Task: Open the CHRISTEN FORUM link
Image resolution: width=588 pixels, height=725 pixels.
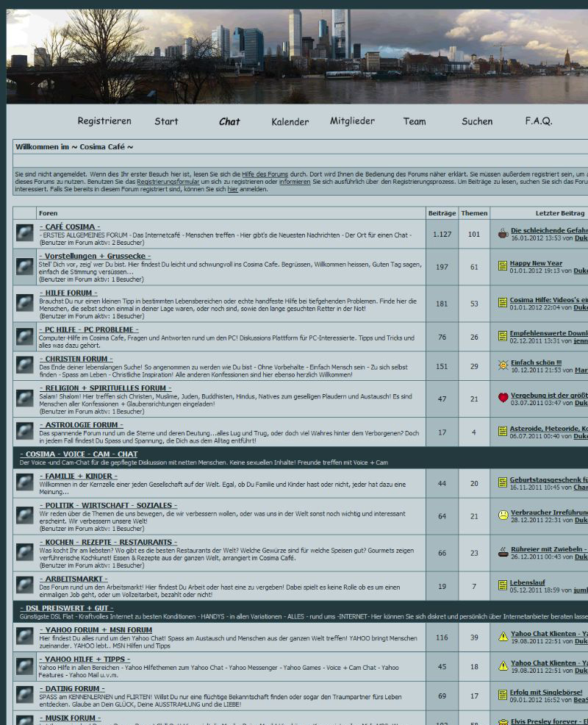Action: (76, 359)
